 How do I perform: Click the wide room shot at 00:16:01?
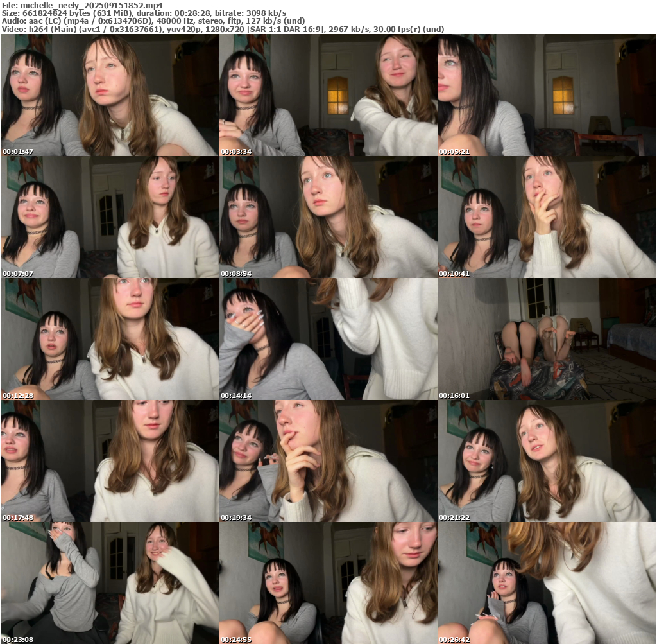[x=547, y=339]
